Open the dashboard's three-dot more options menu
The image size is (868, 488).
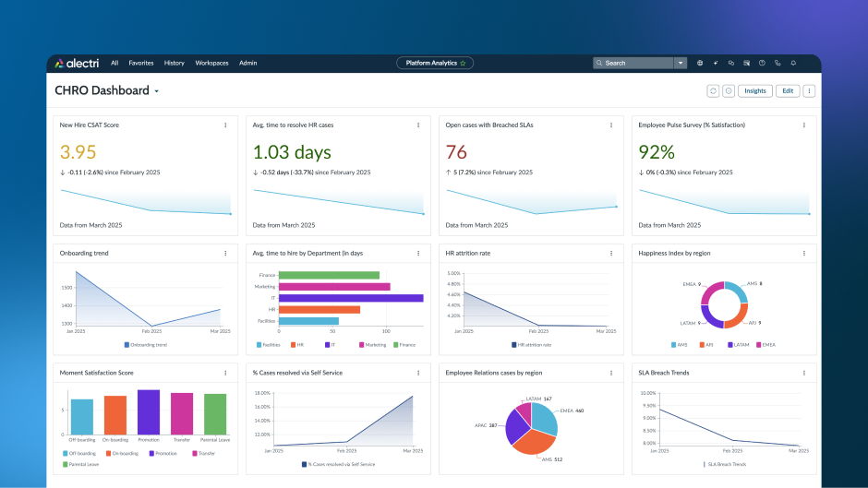[x=809, y=90]
